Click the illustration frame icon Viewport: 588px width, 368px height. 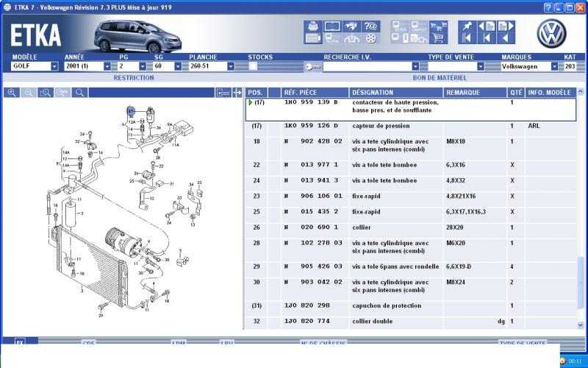332,26
